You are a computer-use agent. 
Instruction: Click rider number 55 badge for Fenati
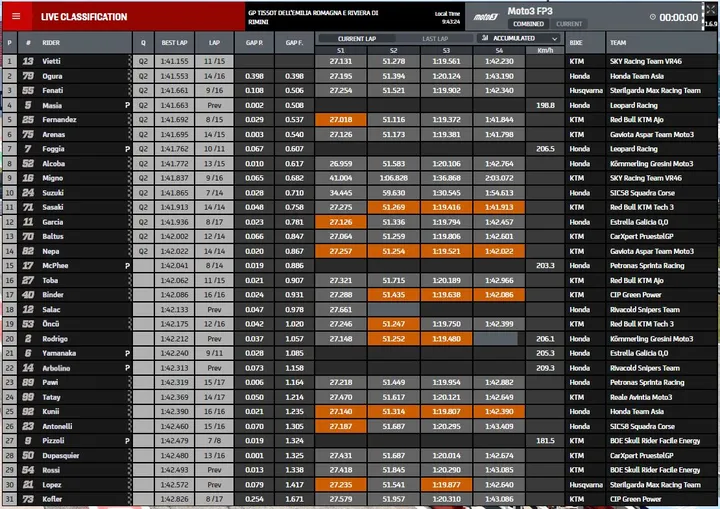[x=28, y=90]
